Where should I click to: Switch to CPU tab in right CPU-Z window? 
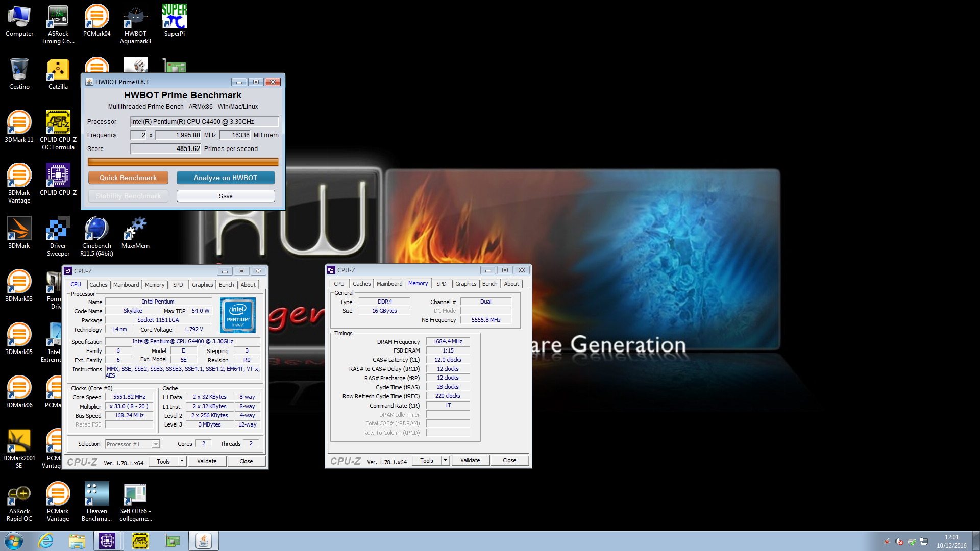[339, 284]
